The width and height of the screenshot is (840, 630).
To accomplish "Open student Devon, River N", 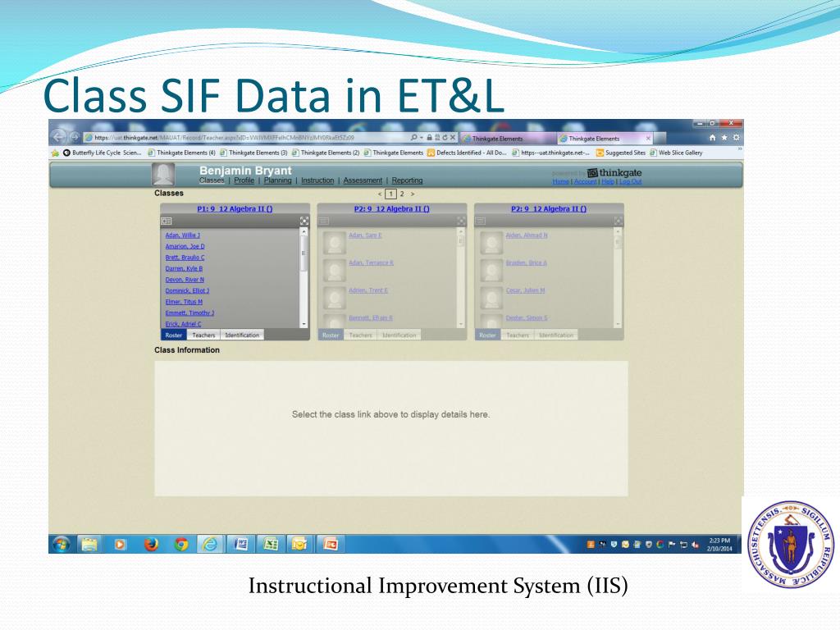I will [x=185, y=280].
